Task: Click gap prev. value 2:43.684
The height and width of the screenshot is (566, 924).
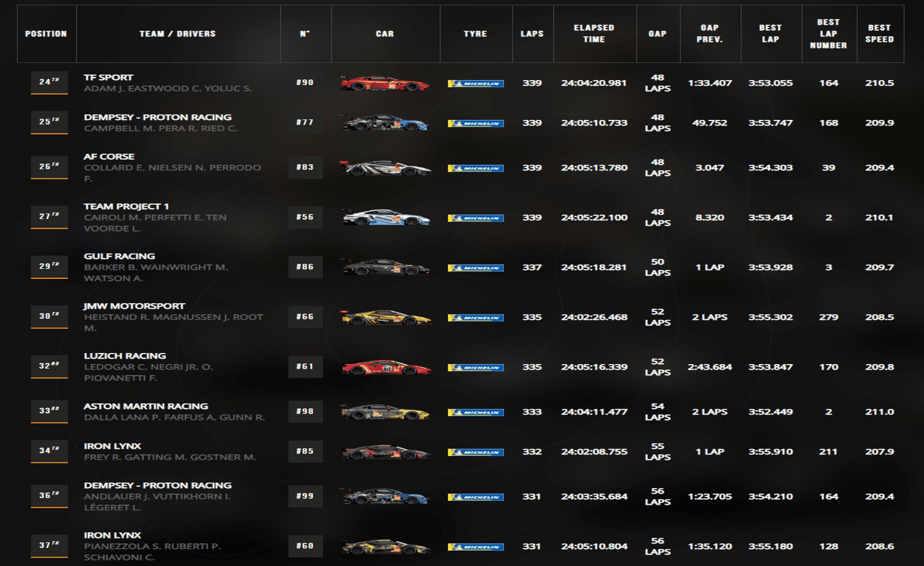Action: coord(710,367)
